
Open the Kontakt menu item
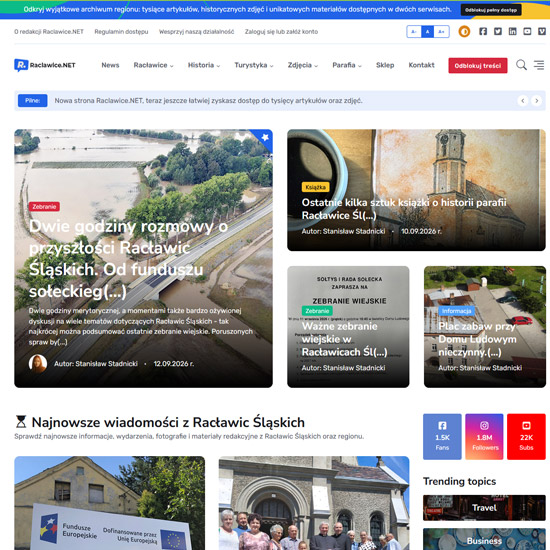[421, 65]
